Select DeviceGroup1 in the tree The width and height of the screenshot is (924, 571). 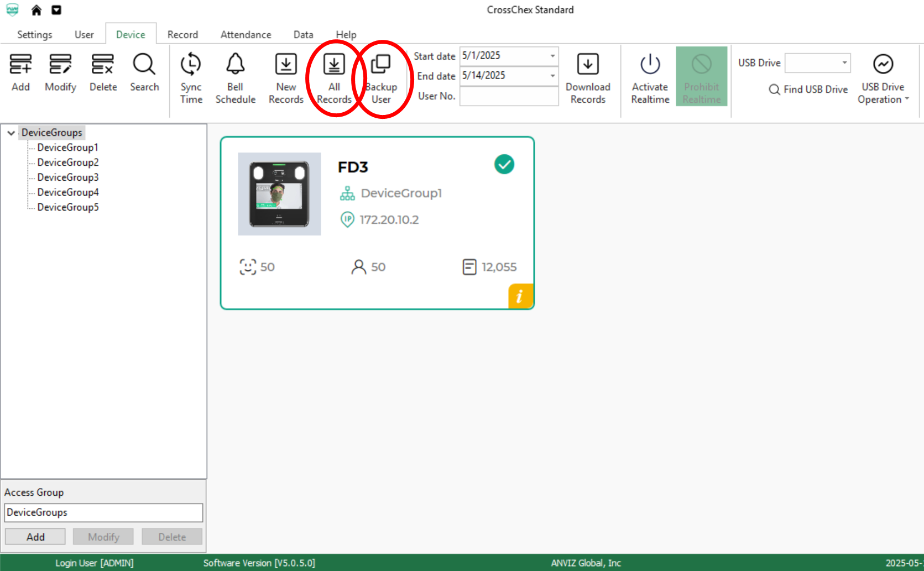pyautogui.click(x=67, y=148)
